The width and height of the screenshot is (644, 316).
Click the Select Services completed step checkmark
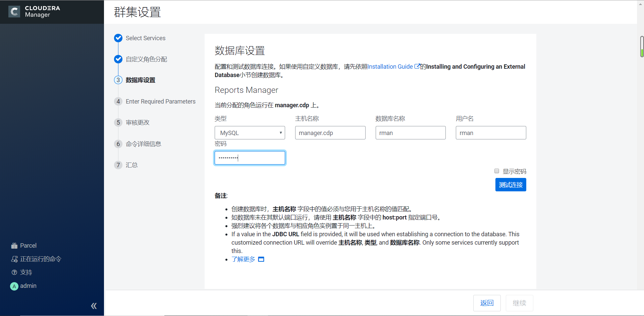point(118,38)
